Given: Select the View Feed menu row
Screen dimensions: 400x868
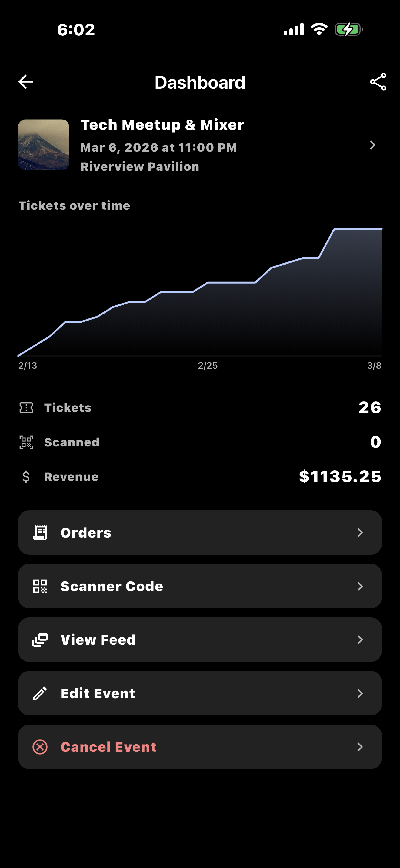Looking at the screenshot, I should (200, 640).
